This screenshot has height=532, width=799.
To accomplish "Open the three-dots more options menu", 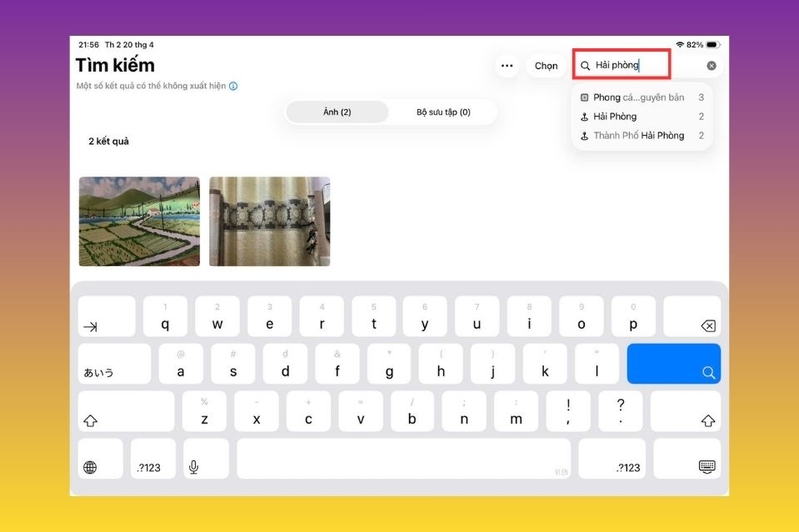I will pyautogui.click(x=507, y=66).
